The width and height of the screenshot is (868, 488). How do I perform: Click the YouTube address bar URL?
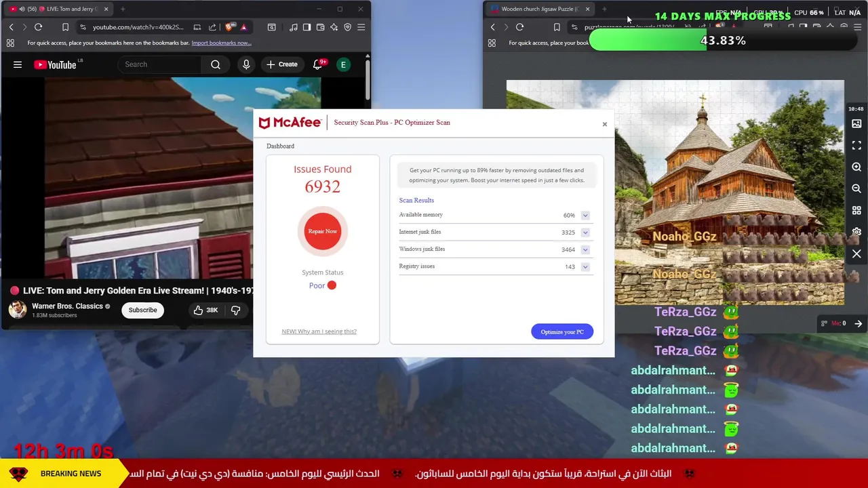[x=138, y=27]
